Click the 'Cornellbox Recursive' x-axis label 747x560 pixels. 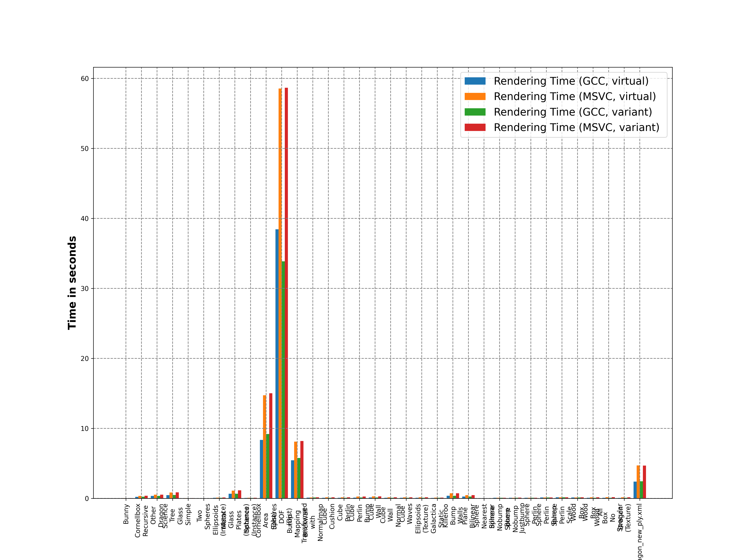[x=141, y=520]
